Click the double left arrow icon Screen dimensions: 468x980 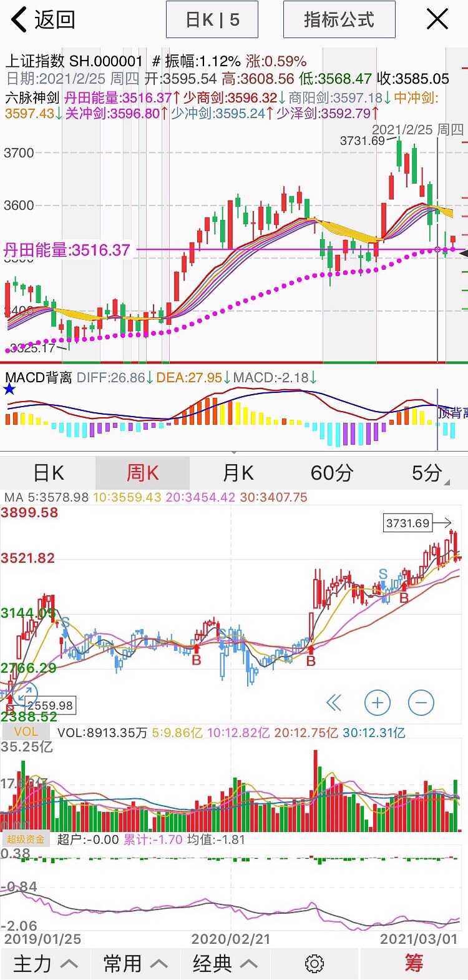334,703
